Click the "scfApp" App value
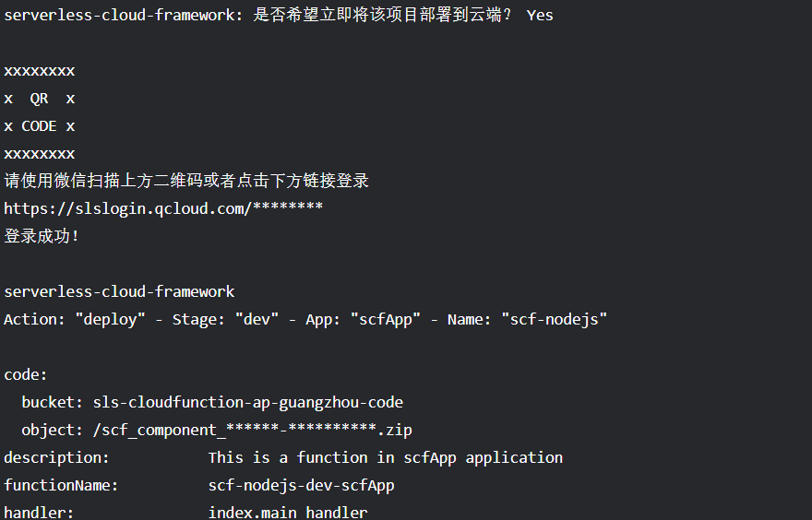The image size is (812, 520). [381, 319]
